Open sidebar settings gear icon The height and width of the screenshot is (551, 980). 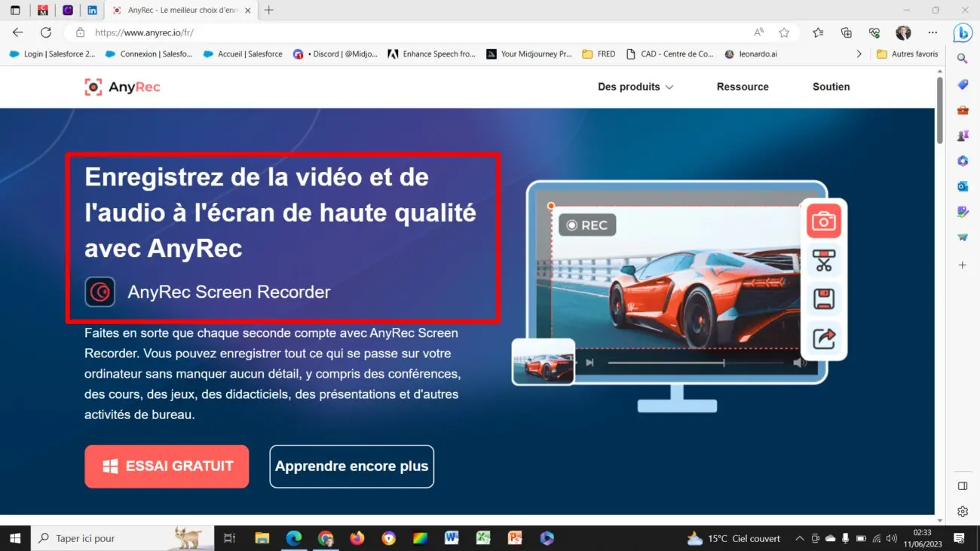pos(963,512)
